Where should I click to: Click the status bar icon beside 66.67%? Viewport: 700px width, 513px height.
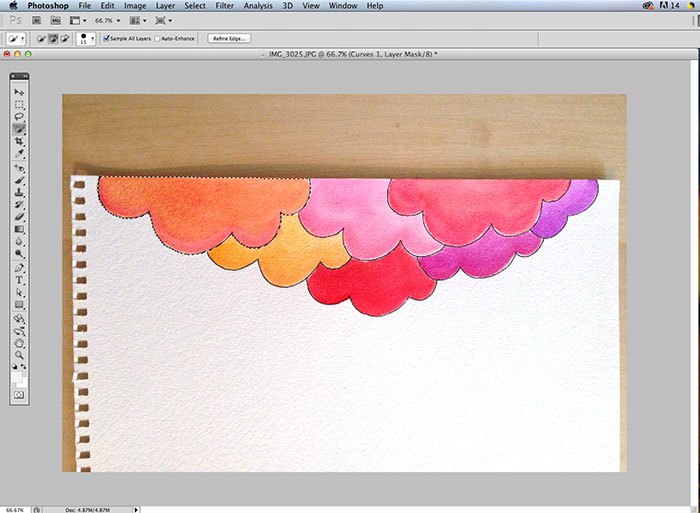(x=37, y=509)
